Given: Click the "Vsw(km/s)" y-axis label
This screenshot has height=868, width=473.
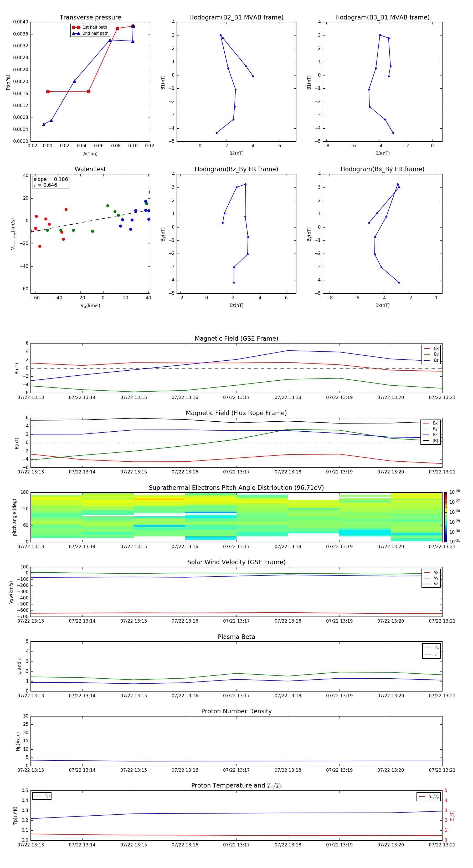Looking at the screenshot, I should (11, 592).
